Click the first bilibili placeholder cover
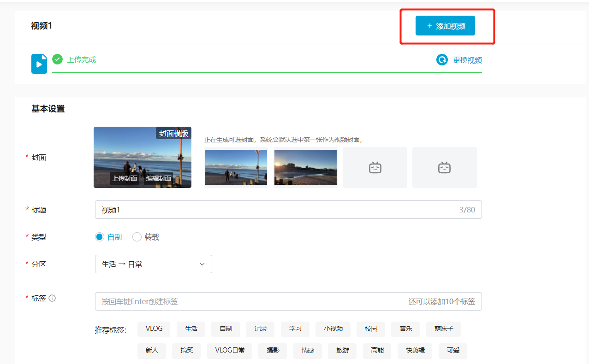The height and width of the screenshot is (364, 589). click(x=375, y=167)
